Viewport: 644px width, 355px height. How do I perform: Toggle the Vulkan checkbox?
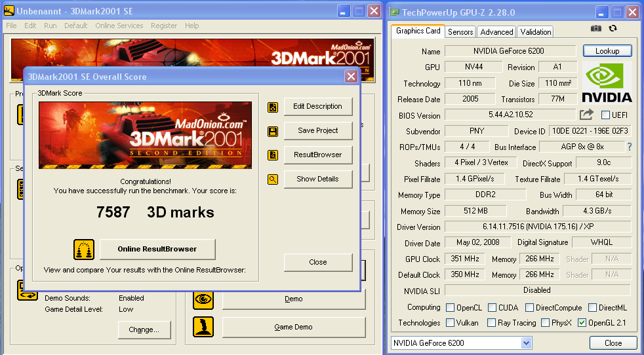(450, 322)
